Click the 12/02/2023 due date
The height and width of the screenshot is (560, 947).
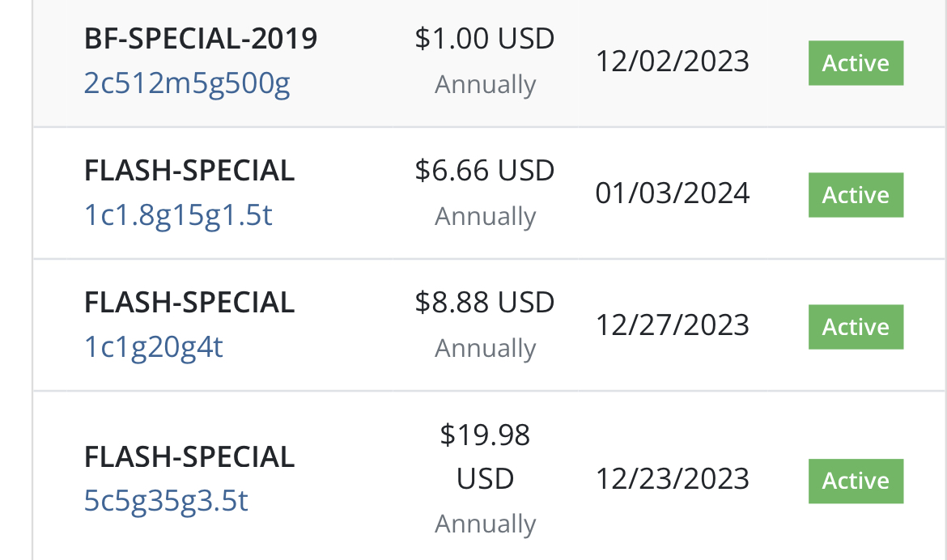click(673, 62)
